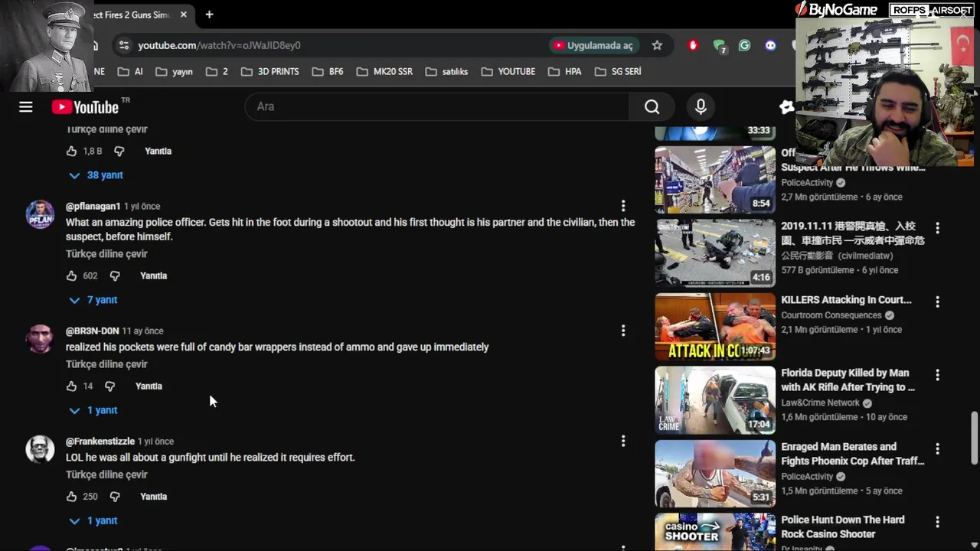Viewport: 980px width, 551px height.
Task: Open options for the Hong Kong 2019.11.11 video
Action: [x=937, y=228]
